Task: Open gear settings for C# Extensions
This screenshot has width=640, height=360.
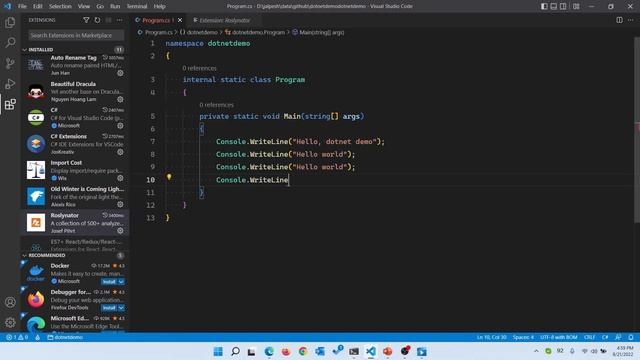Action: (x=120, y=152)
